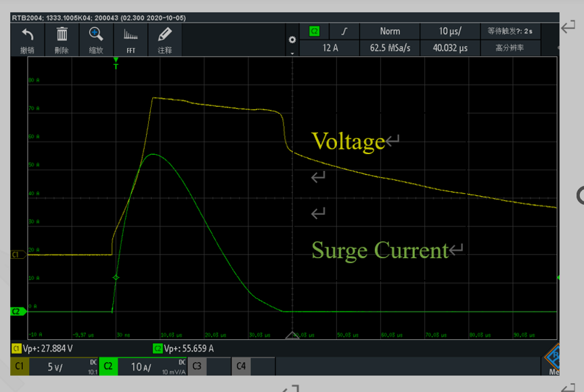
Task: Click the C1 Vp+ 27.884 V measurement
Action: (x=43, y=349)
